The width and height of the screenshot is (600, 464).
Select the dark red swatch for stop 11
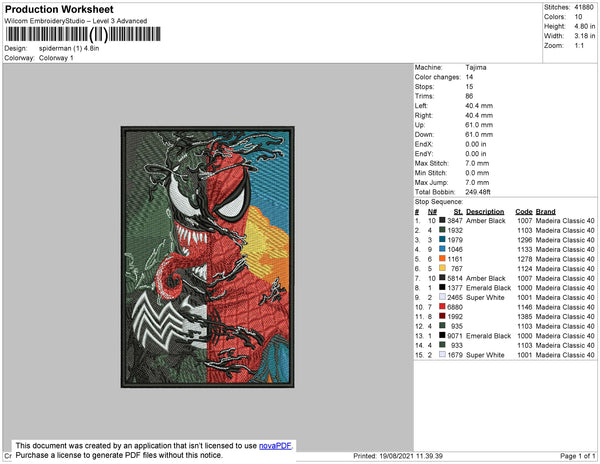click(442, 316)
